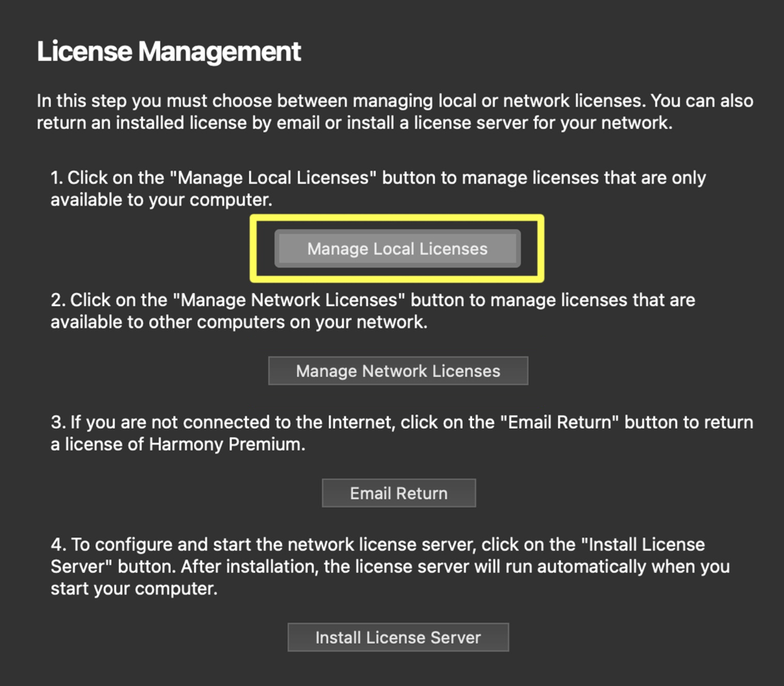Return a Harmony Premium license by email
This screenshot has height=686, width=784.
[398, 492]
